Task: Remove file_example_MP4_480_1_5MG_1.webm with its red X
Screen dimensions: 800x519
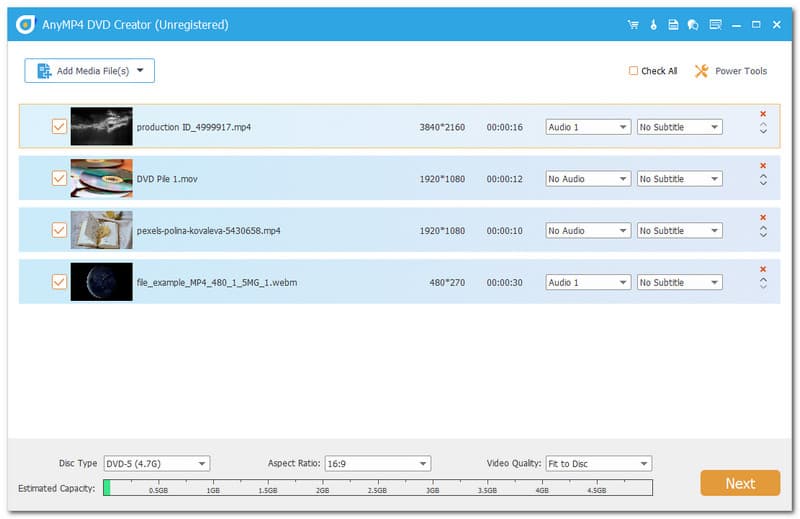Action: pyautogui.click(x=763, y=269)
